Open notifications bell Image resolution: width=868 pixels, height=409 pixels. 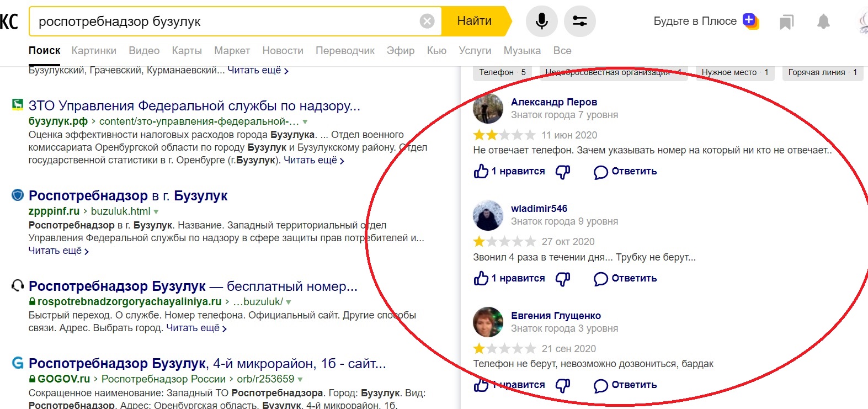point(823,22)
